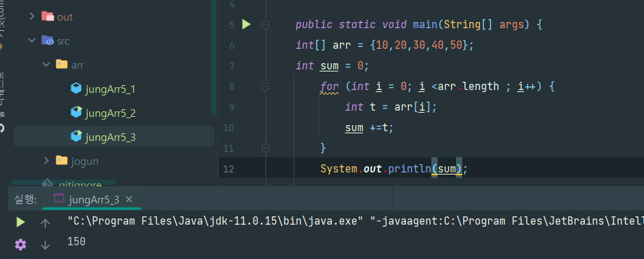Click line number 12 in gutter

click(228, 169)
